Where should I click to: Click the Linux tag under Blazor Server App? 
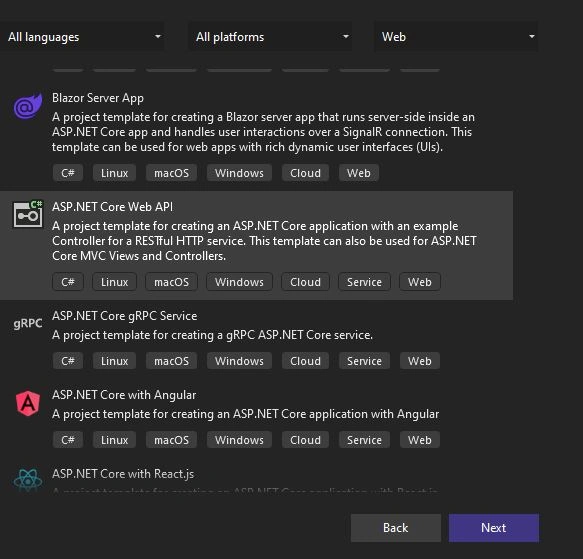(x=114, y=173)
